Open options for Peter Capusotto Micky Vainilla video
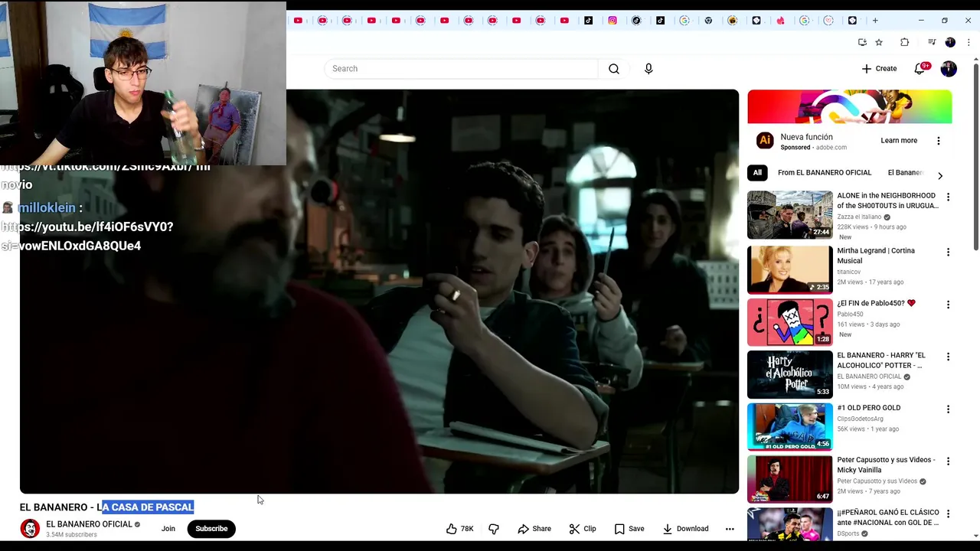Screen dimensions: 980x551 pos(948,461)
